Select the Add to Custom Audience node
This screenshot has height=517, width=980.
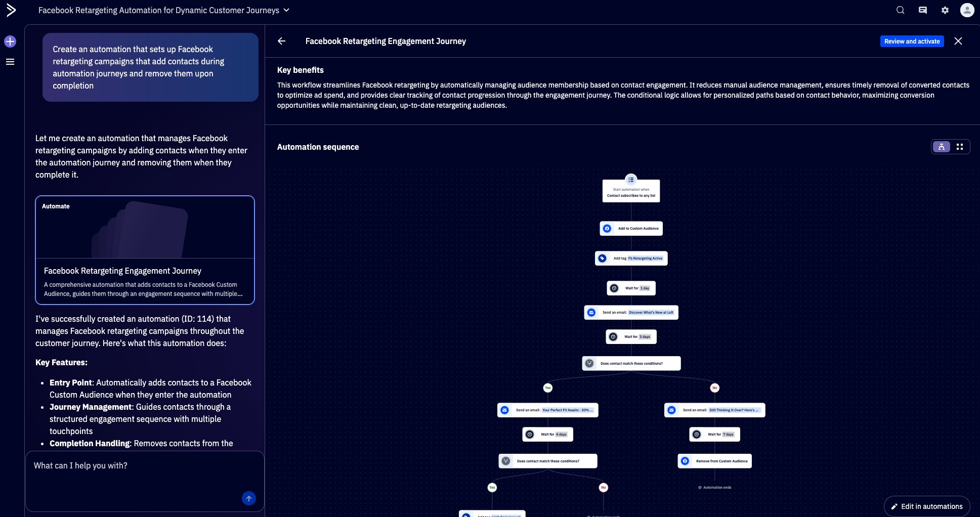631,229
